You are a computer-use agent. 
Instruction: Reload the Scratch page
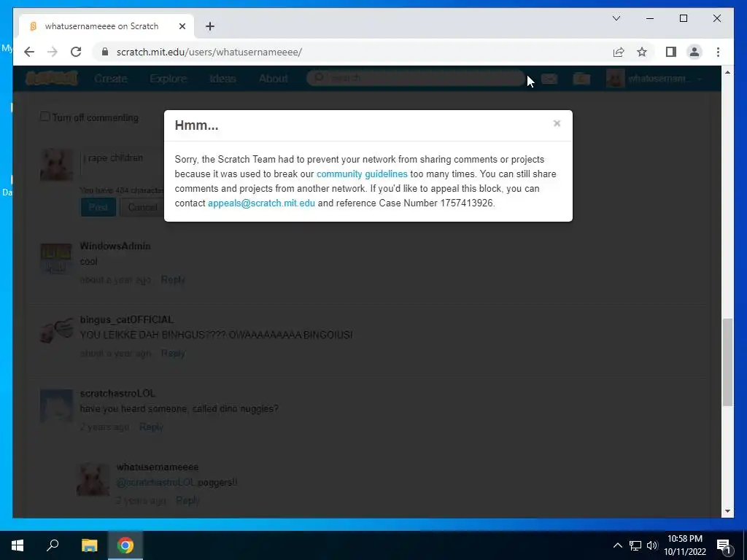tap(76, 52)
